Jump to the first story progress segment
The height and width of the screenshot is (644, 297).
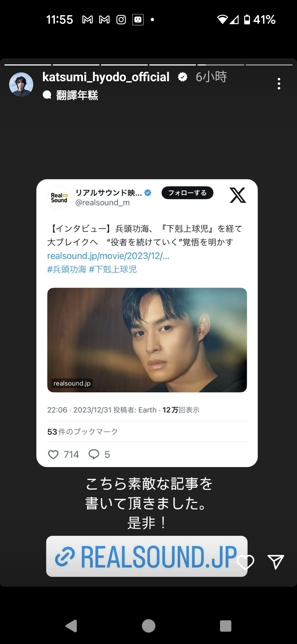click(28, 65)
